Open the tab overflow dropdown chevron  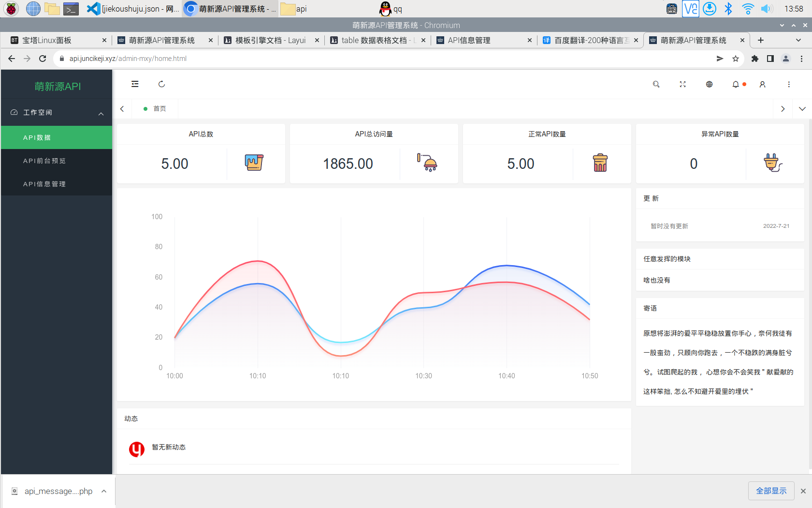[802, 109]
